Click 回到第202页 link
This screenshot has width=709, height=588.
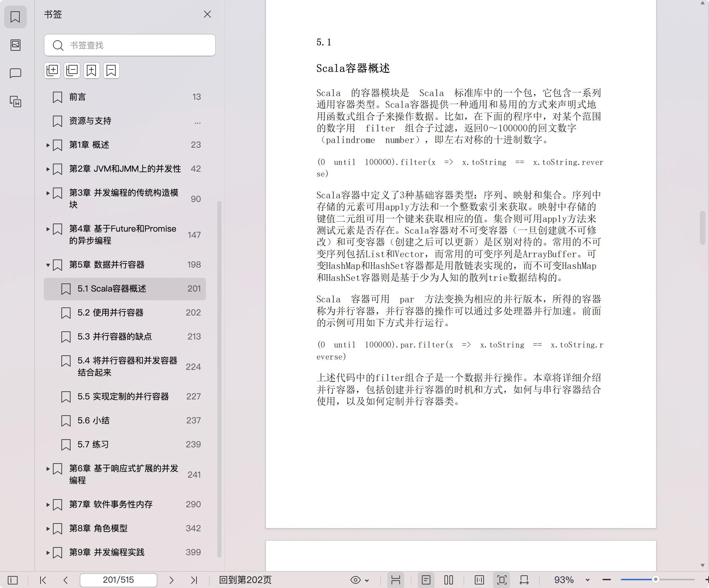tap(245, 580)
